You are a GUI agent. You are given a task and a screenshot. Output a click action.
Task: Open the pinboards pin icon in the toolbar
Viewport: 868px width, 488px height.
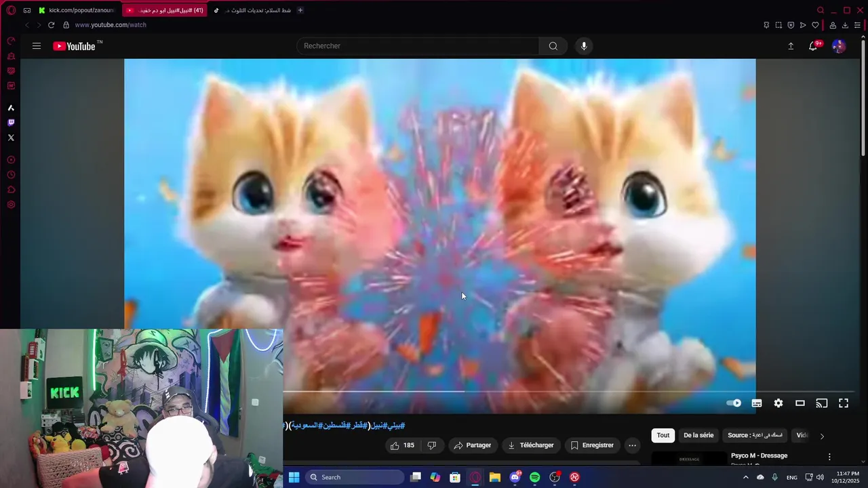pyautogui.click(x=766, y=25)
